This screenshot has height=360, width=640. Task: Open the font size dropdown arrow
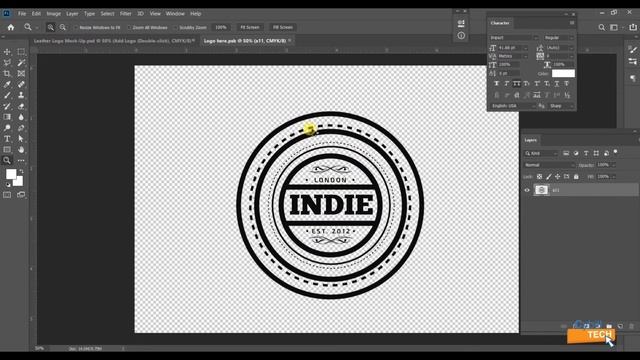click(x=526, y=48)
